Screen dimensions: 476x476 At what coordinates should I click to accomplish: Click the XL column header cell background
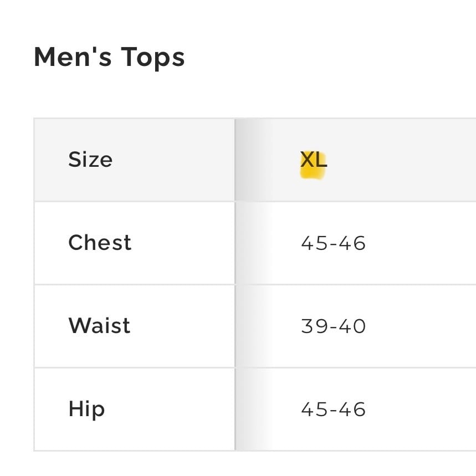tap(356, 160)
